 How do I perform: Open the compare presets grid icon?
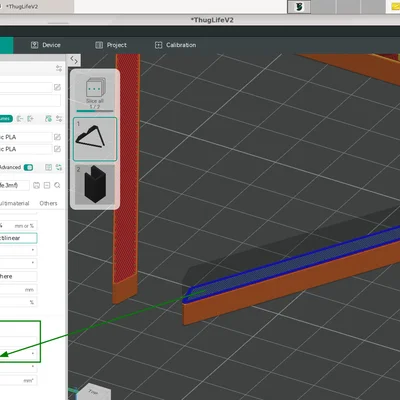(x=48, y=167)
